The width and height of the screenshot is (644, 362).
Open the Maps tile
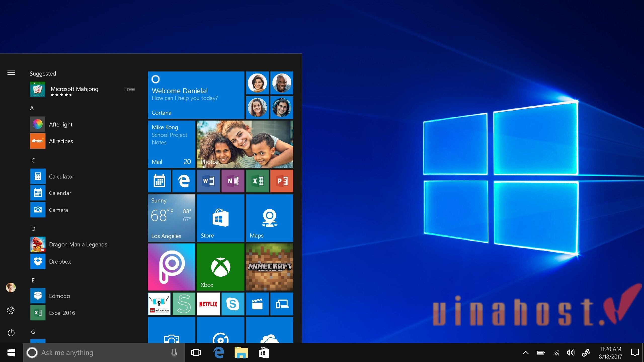[x=269, y=218]
